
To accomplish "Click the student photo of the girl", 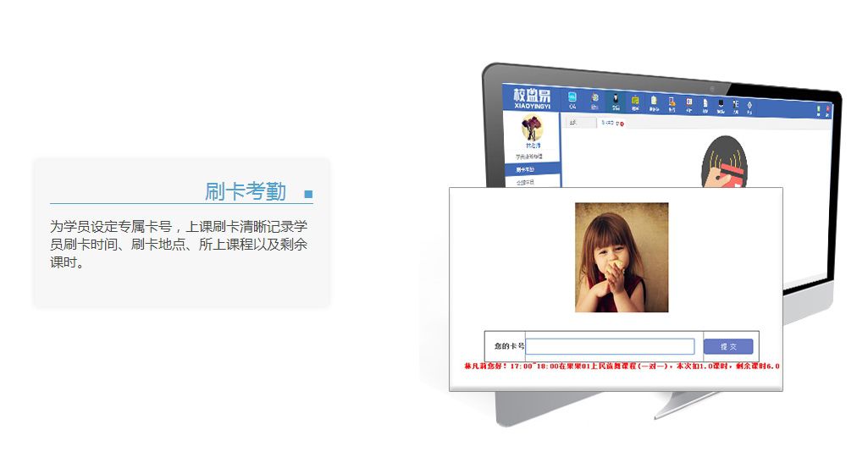I will [622, 257].
